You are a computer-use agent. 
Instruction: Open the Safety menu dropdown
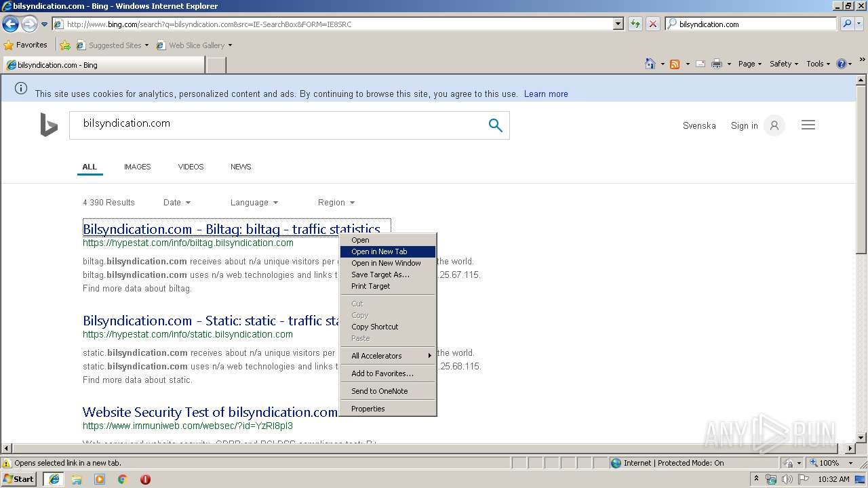(784, 64)
